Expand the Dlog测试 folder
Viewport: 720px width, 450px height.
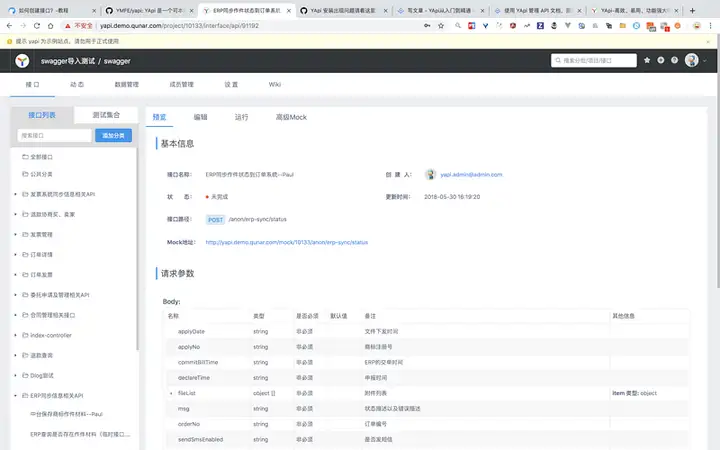(15, 375)
